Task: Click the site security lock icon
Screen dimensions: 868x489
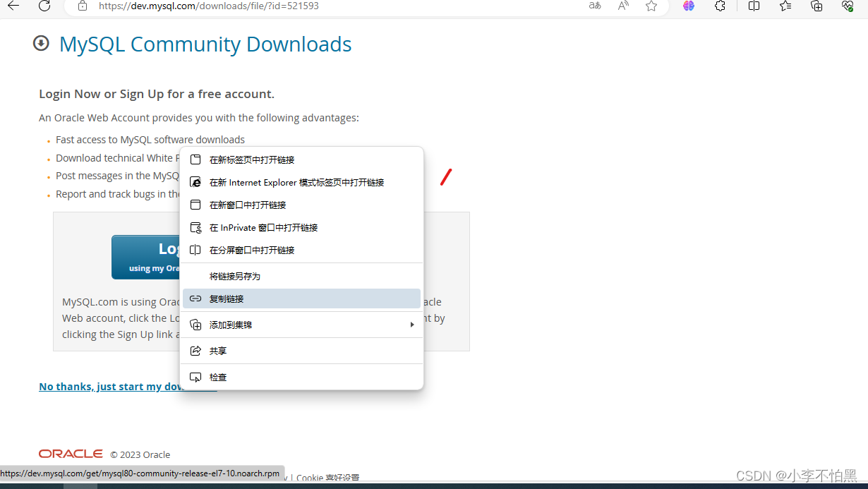Action: pos(82,7)
